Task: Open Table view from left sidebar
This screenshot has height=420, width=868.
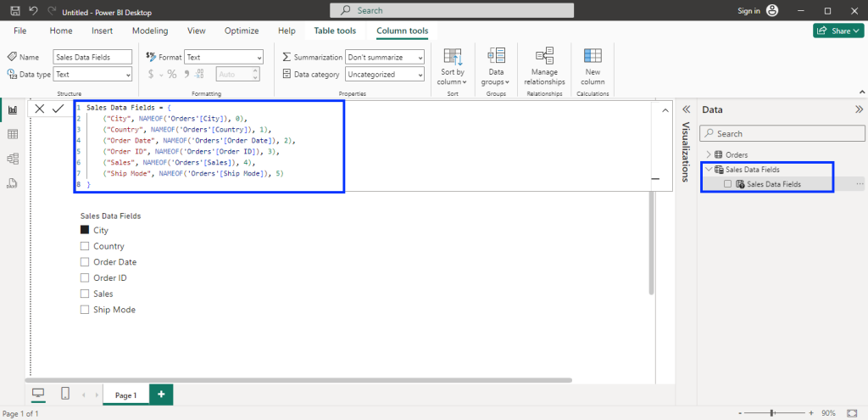Action: (x=13, y=134)
